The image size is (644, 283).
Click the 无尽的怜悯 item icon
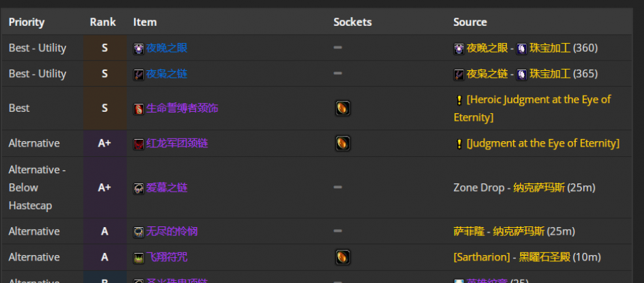click(139, 232)
